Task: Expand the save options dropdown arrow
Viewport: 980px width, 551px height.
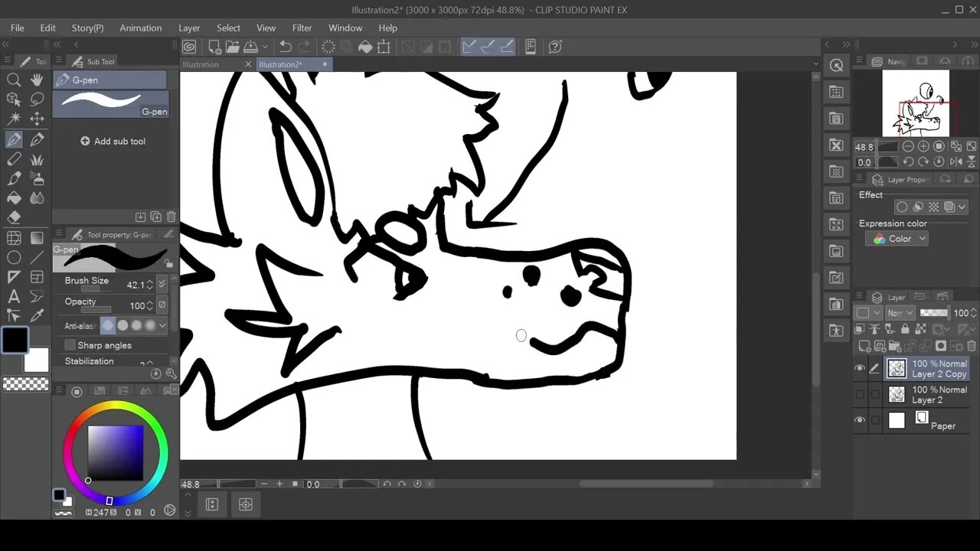Action: click(265, 47)
